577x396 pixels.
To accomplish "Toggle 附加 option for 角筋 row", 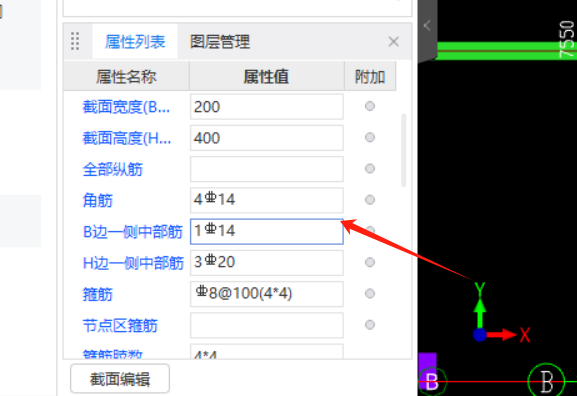I will 370,200.
